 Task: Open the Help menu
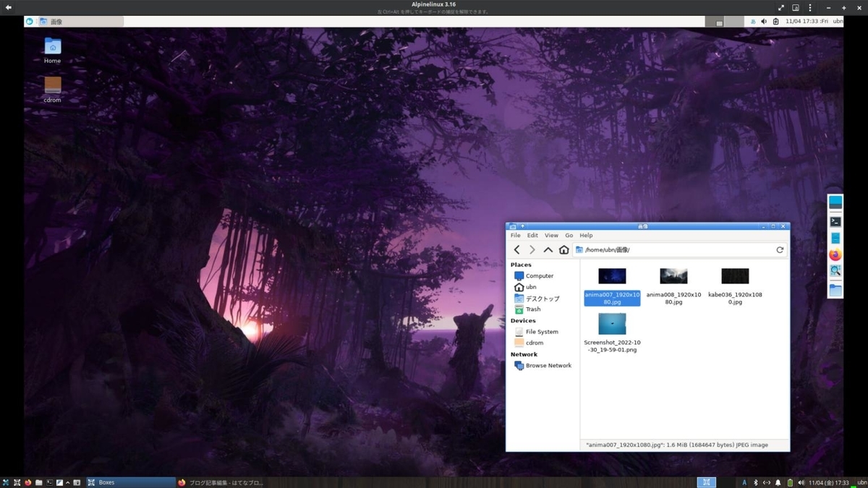(587, 235)
